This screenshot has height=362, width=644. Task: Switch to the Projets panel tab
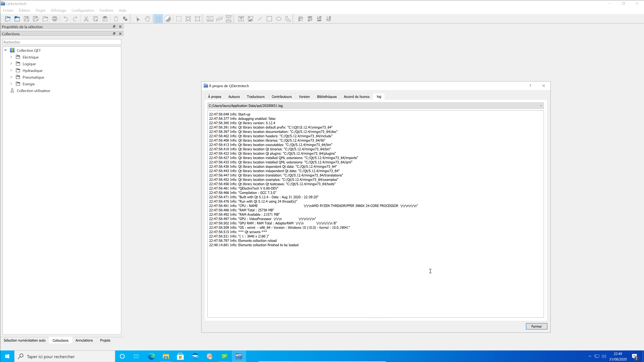(x=105, y=340)
